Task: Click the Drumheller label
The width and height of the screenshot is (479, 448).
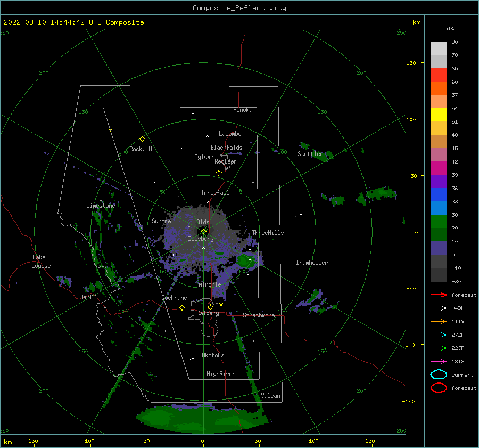Action: pyautogui.click(x=312, y=263)
